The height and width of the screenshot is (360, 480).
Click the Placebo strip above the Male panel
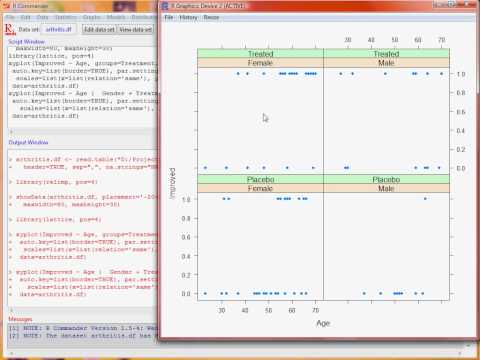386,179
